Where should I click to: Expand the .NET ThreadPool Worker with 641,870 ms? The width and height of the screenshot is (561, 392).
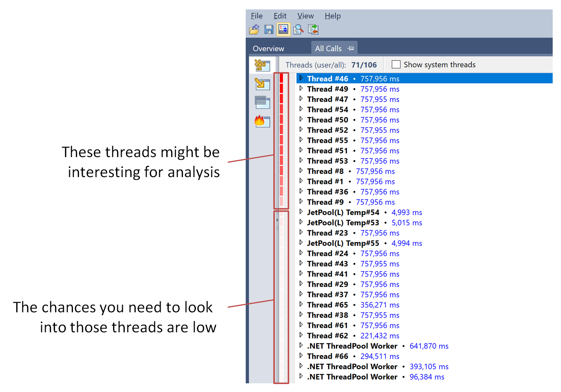pyautogui.click(x=301, y=346)
